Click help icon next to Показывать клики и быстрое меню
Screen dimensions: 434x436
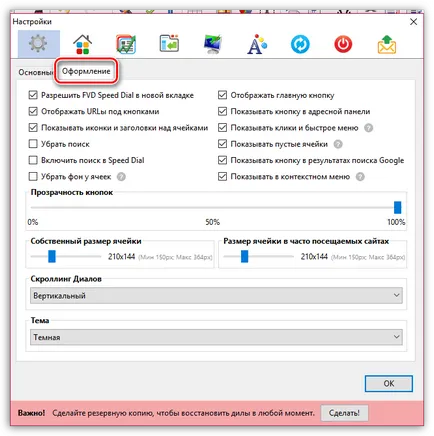(368, 128)
